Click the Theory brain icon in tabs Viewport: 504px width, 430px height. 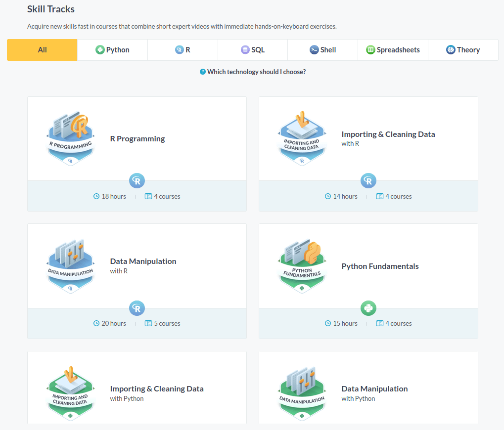(451, 50)
